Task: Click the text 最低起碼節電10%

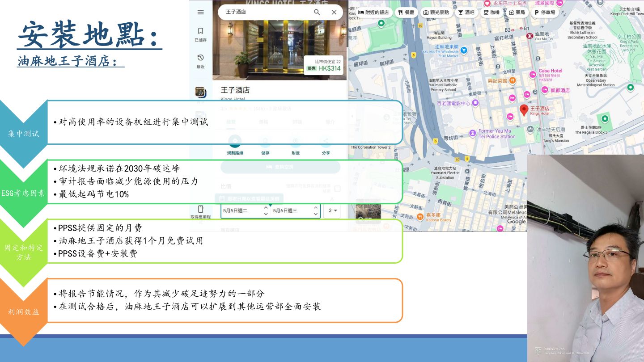Action: (x=94, y=194)
